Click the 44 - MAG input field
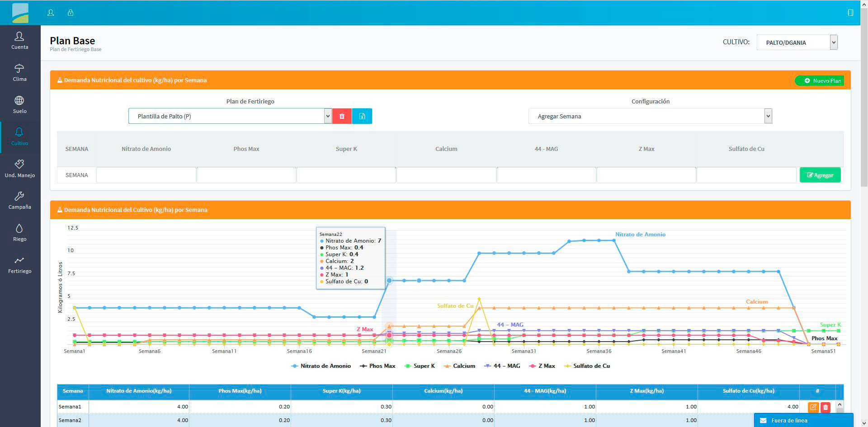The image size is (868, 427). [546, 175]
